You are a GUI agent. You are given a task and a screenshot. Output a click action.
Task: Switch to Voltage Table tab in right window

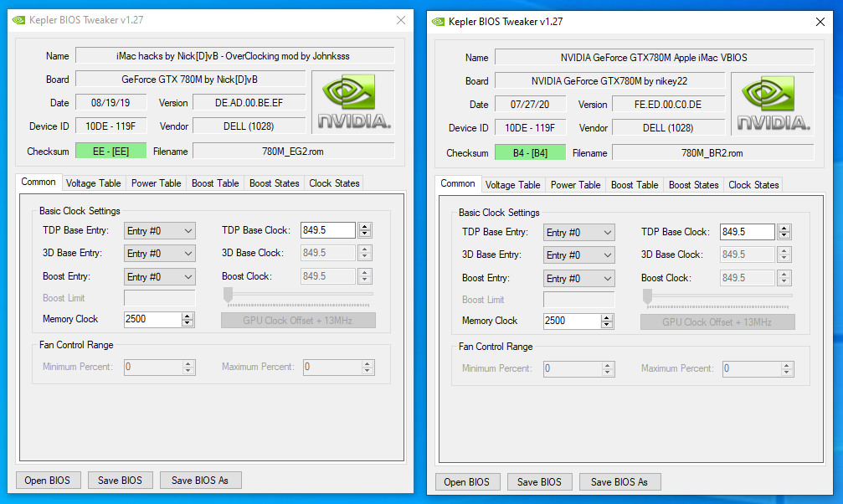[x=513, y=185]
